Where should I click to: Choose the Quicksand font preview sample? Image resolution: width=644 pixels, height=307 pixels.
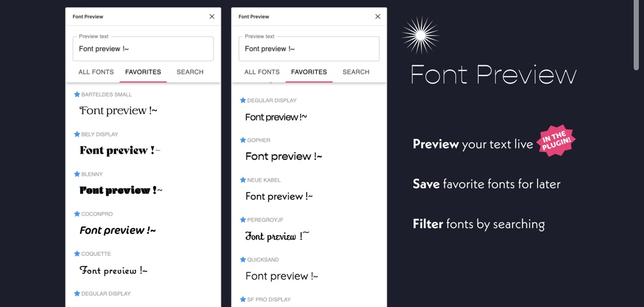tap(282, 276)
